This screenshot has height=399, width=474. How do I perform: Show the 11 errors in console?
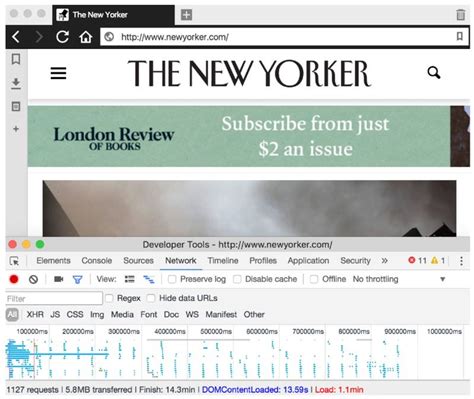pos(417,260)
